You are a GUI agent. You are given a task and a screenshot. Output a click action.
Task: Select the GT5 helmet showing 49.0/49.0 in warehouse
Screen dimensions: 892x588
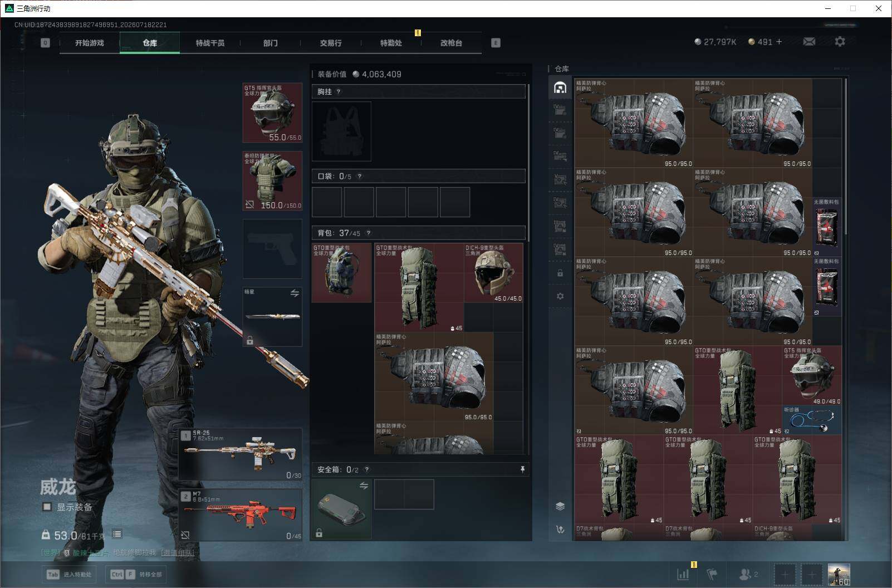(x=812, y=376)
